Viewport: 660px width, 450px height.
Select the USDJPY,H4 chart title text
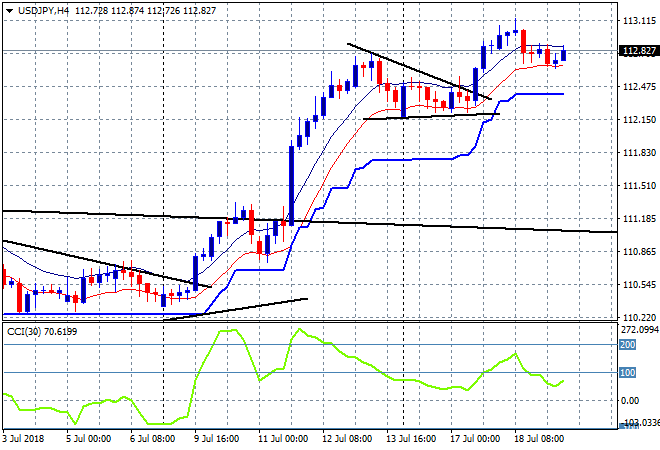43,11
